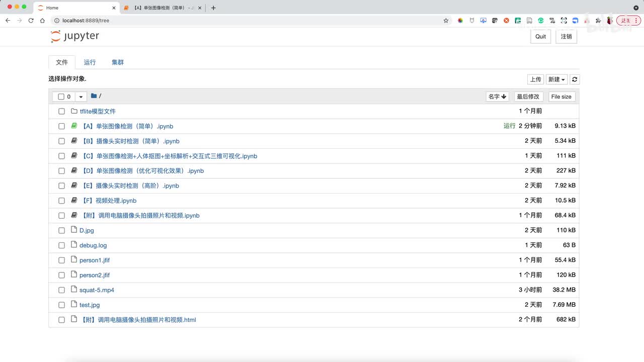Sort files by File size
The height and width of the screenshot is (362, 644).
[x=561, y=97]
